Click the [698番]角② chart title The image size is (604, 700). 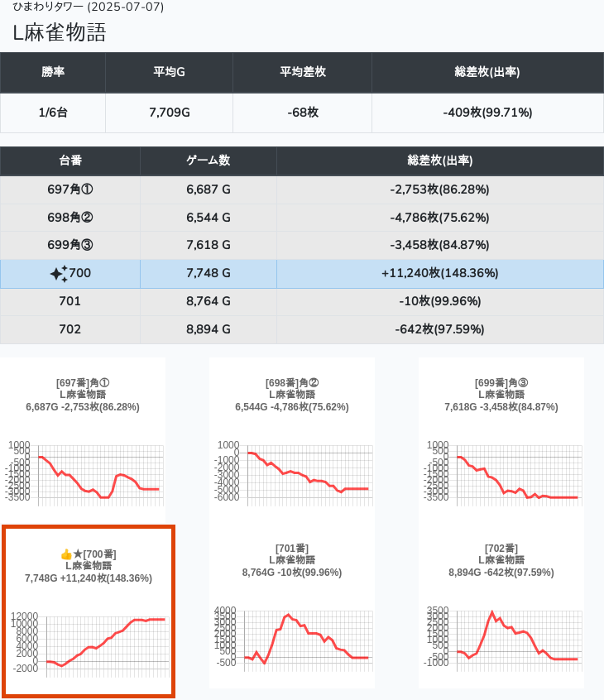pos(292,383)
